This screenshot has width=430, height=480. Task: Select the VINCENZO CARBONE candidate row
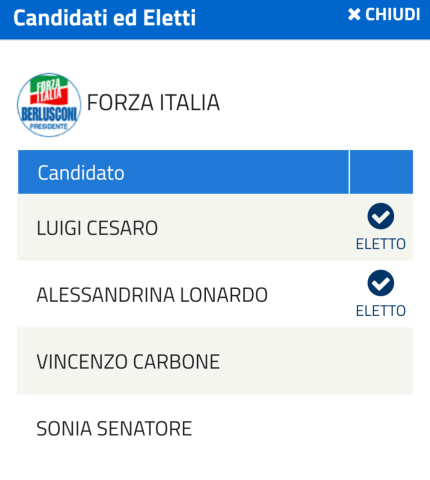(215, 361)
